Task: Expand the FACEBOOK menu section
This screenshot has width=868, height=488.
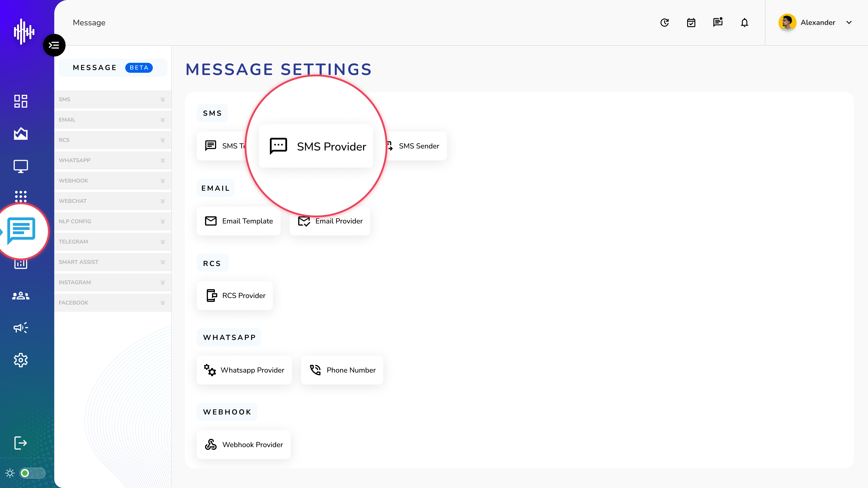Action: coord(113,302)
